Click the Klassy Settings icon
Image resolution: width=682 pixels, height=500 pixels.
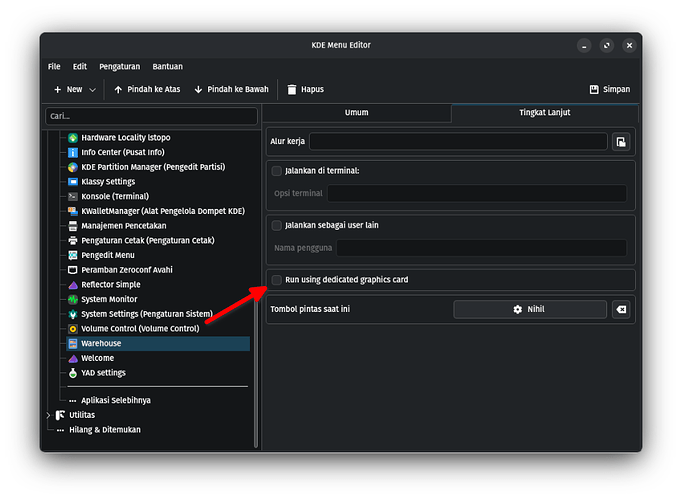[x=73, y=182]
